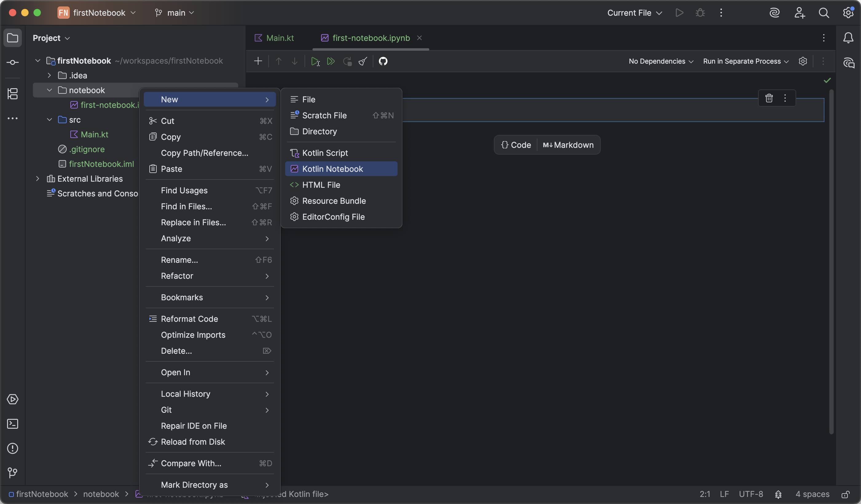Close the first-notebook.ipynb tab

[419, 38]
